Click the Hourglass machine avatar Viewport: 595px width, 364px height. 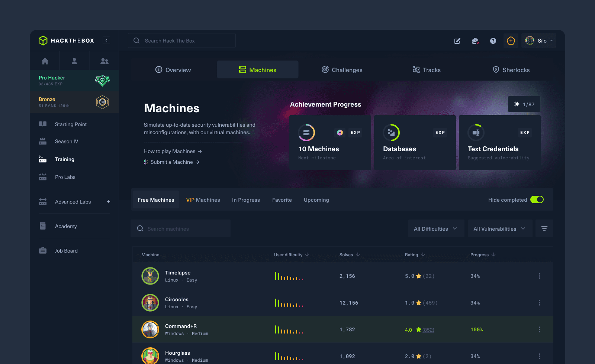[150, 356]
